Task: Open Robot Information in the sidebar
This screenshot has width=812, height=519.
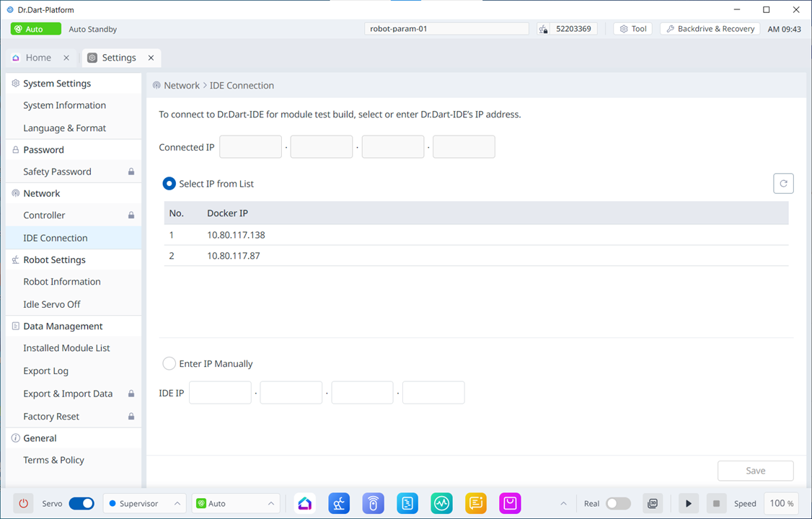Action: (x=62, y=282)
